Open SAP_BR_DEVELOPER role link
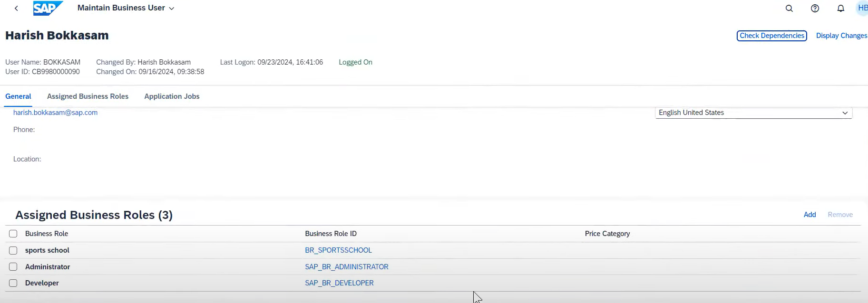Image resolution: width=868 pixels, height=303 pixels. click(339, 283)
